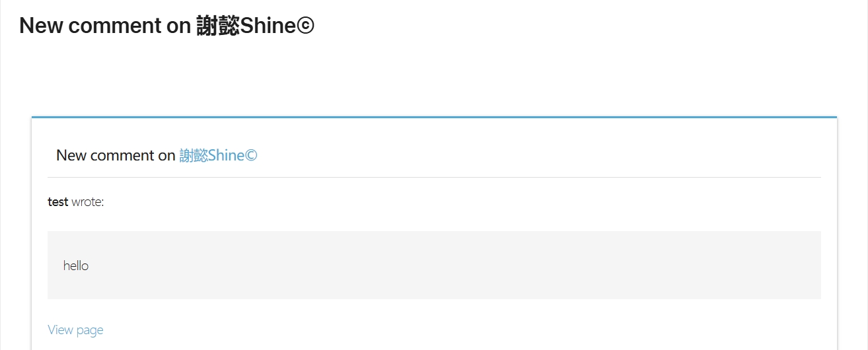Click the word "New" in the top title
The width and height of the screenshot is (868, 350).
tap(41, 26)
